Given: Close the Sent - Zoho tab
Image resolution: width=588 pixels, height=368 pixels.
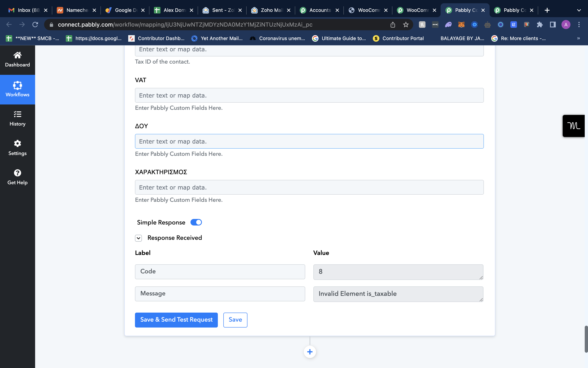Looking at the screenshot, I should coord(240,10).
